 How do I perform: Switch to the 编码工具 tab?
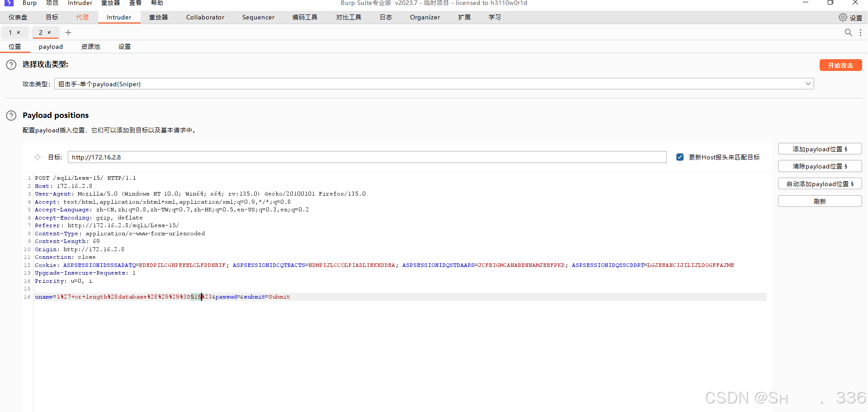(305, 17)
